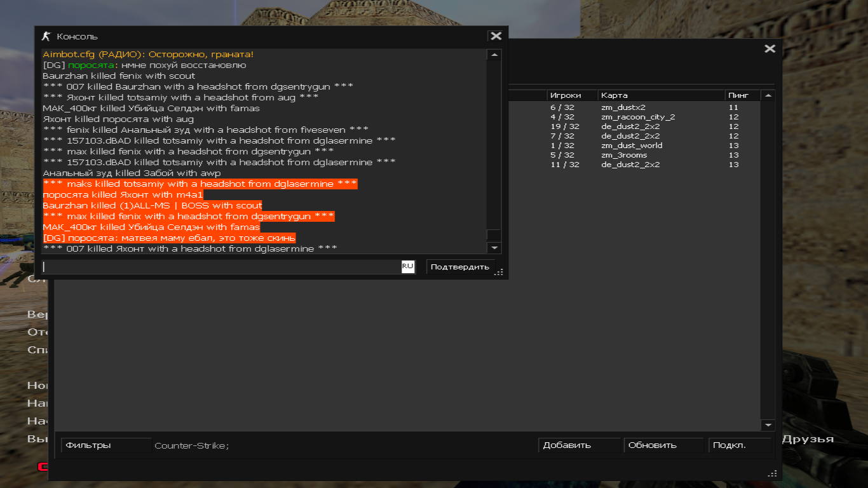Viewport: 868px width, 488px height.
Task: Click server list scroll up arrow
Action: (x=768, y=96)
